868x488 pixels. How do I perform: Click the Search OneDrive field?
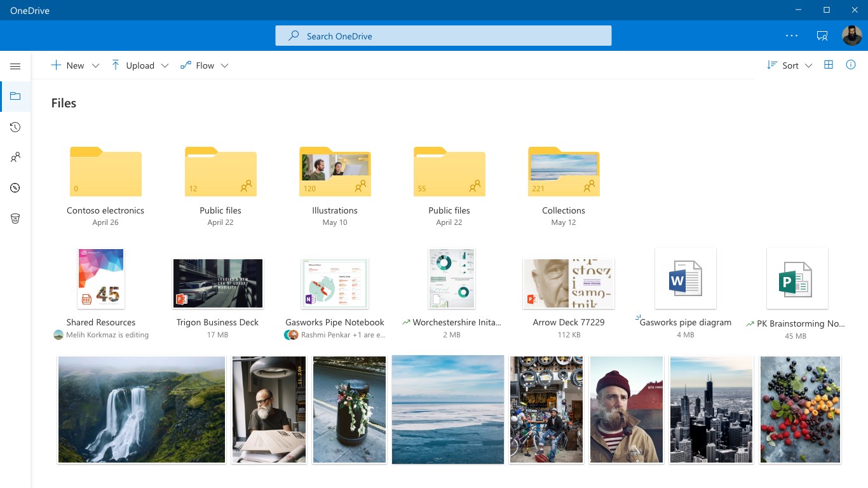[x=444, y=36]
